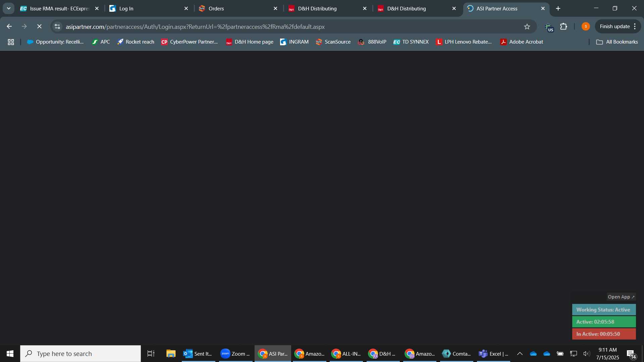Switch to Issue RMA result ECExpress tab

(55, 8)
